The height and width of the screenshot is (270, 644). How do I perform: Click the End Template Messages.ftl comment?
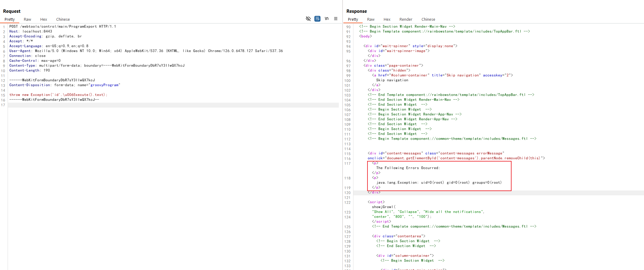[454, 226]
